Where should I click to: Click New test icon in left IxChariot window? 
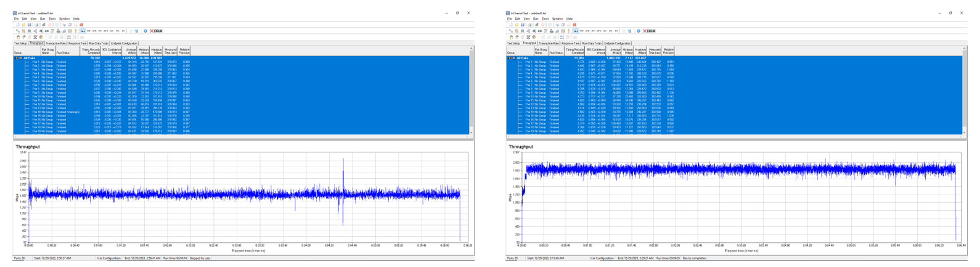click(18, 25)
